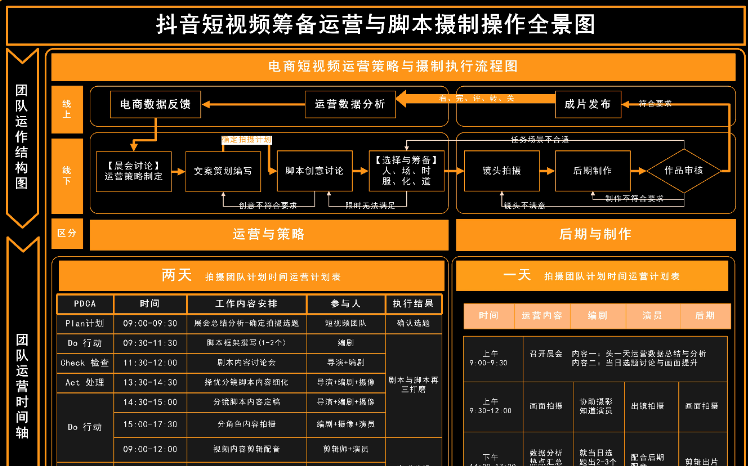Click the 制作不符合要求 feedback label
This screenshot has width=749, height=466.
coord(634,198)
